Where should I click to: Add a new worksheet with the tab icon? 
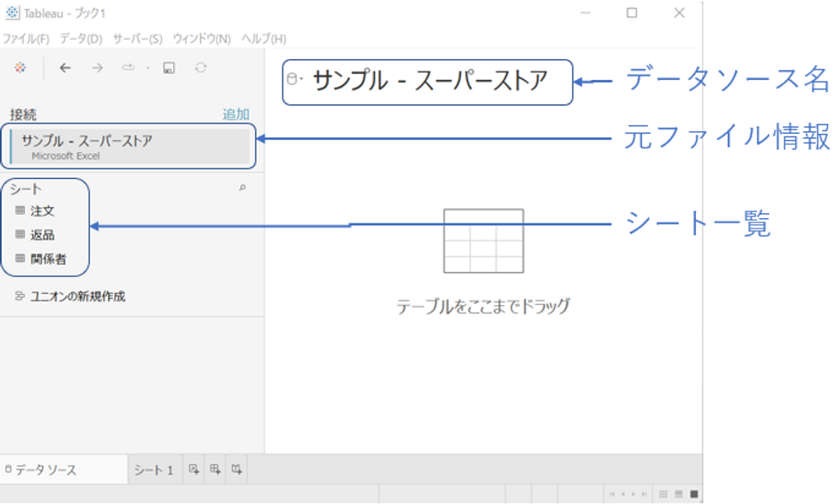194,469
